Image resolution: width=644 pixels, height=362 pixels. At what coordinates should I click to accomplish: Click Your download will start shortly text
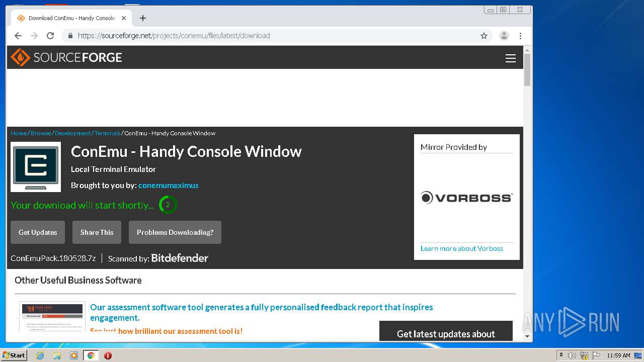tap(83, 205)
